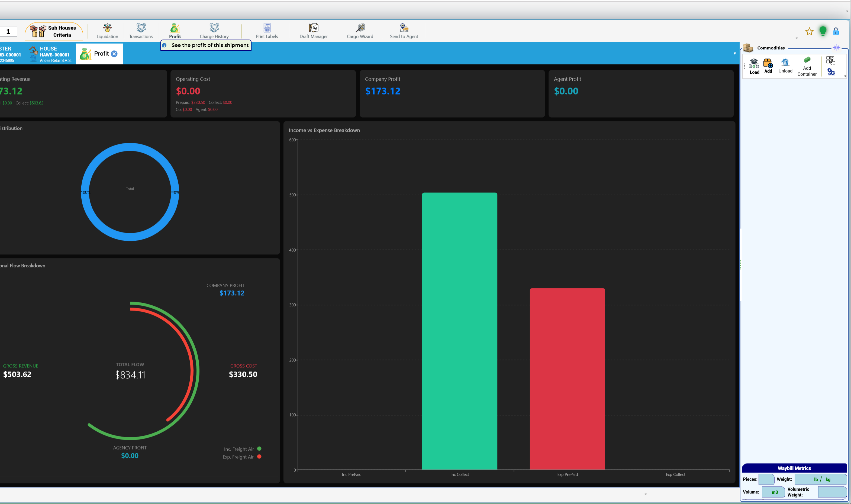
Task: Click the Waybill Metrics header
Action: tap(794, 468)
